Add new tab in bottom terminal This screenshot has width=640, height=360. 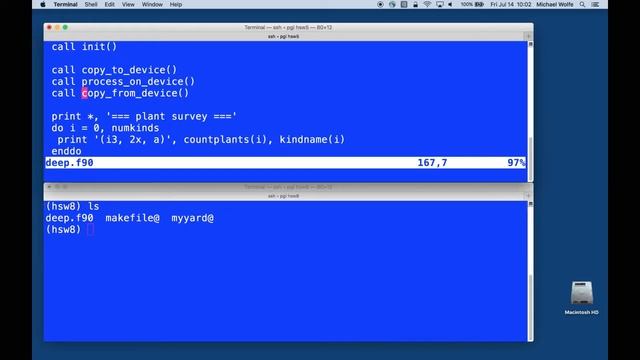click(529, 196)
